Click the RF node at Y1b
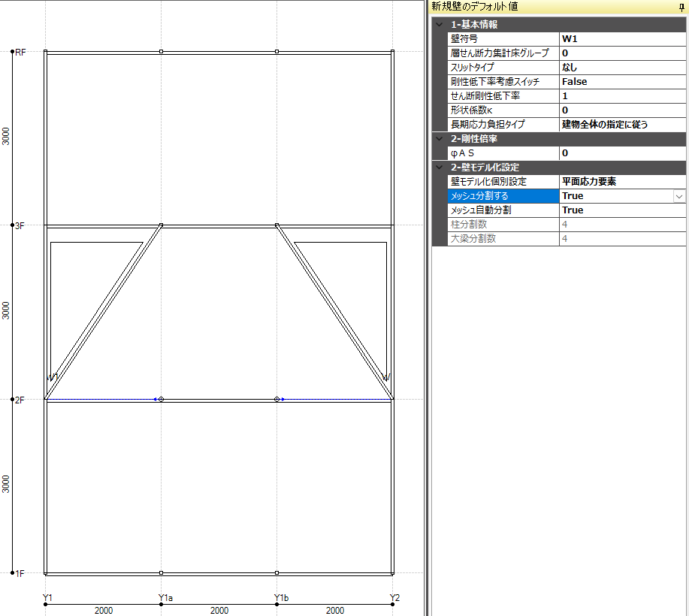The width and height of the screenshot is (689, 616). point(277,51)
